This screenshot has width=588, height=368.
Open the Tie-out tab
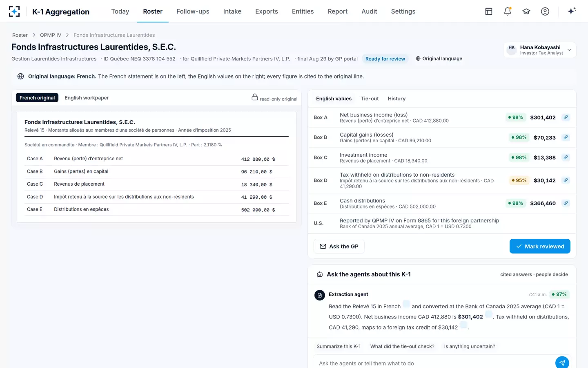pos(370,99)
